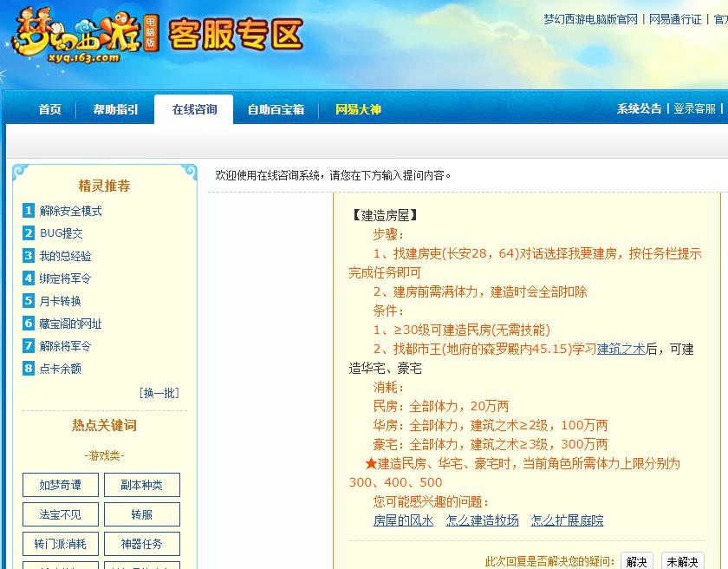Open 我的总经验 recommendation
This screenshot has height=569, width=728.
coord(66,256)
